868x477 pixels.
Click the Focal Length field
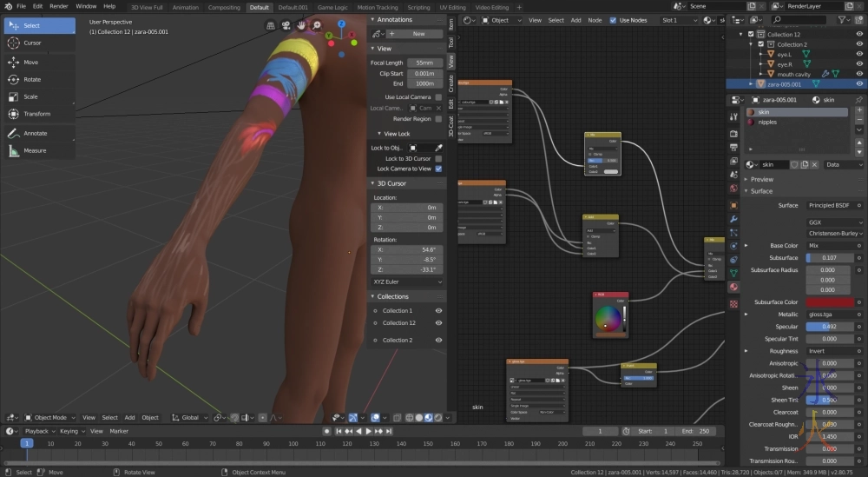(x=424, y=63)
